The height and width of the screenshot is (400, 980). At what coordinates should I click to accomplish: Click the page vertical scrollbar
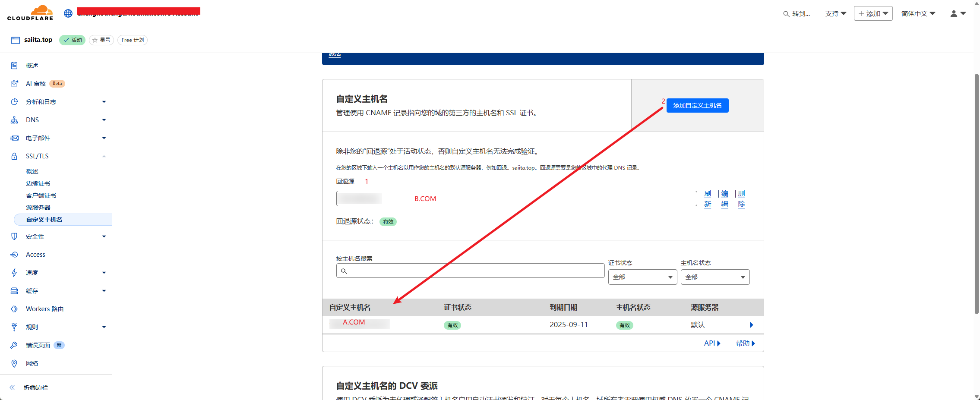pos(977,194)
